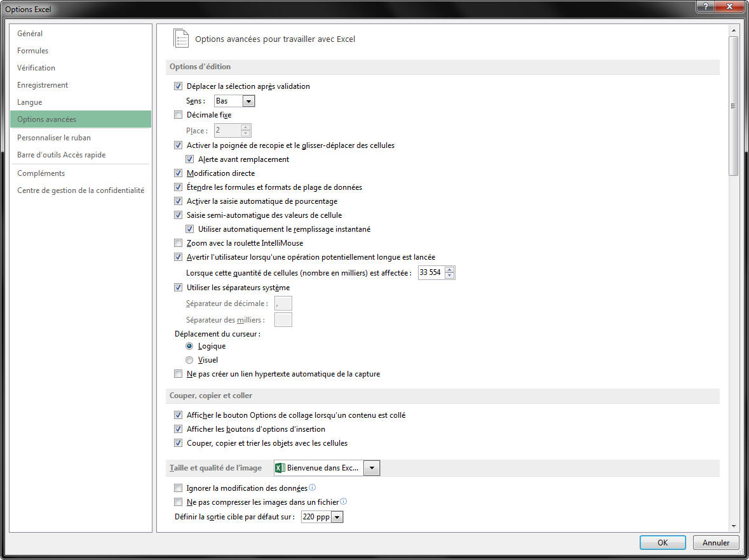Image resolution: width=749 pixels, height=560 pixels.
Task: Click the info icon beside "Ne pas compresser les images"
Action: pos(343,502)
